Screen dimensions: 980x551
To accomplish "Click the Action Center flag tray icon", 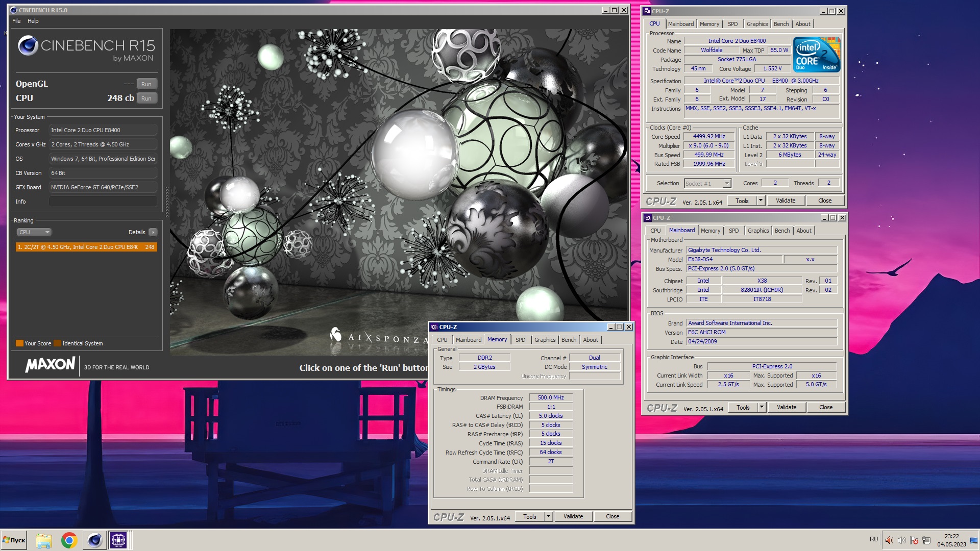I will point(914,540).
